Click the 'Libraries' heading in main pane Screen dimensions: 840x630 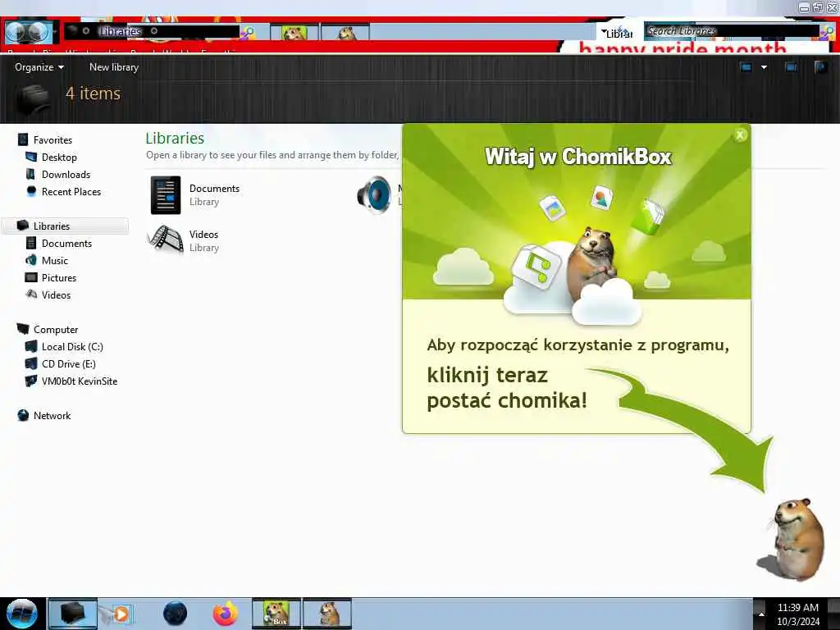tap(175, 138)
